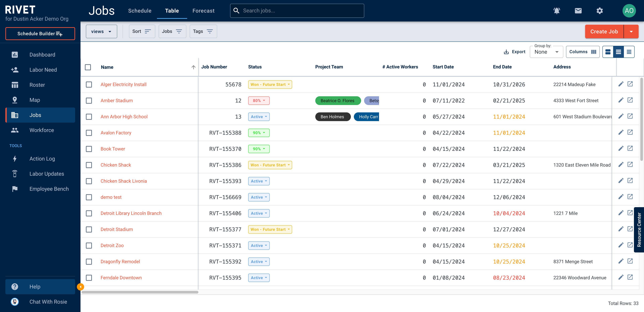Open Detroit Stadium Won - Future Start dropdown
Image resolution: width=644 pixels, height=312 pixels.
[270, 229]
